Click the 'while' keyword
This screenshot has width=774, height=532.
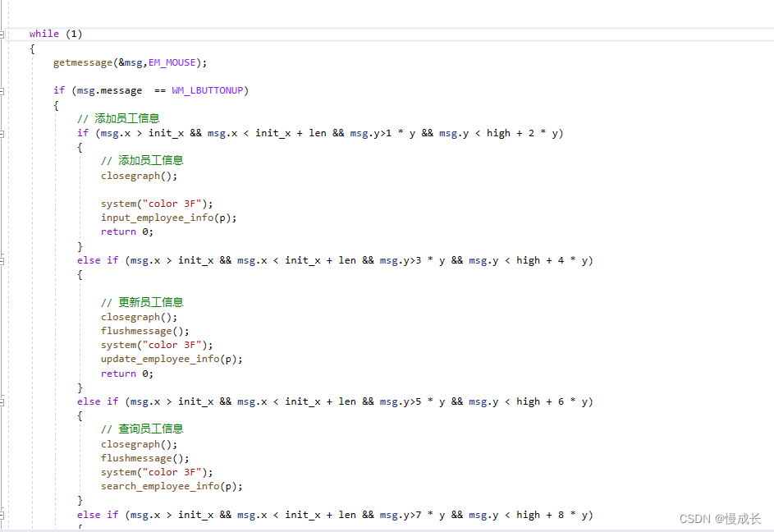click(44, 34)
